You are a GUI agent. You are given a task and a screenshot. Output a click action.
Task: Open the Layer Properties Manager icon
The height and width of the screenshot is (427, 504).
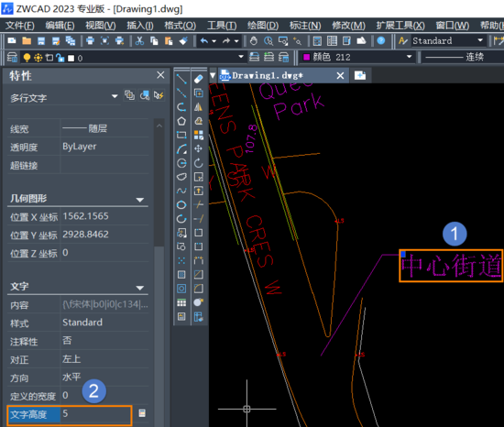12,58
